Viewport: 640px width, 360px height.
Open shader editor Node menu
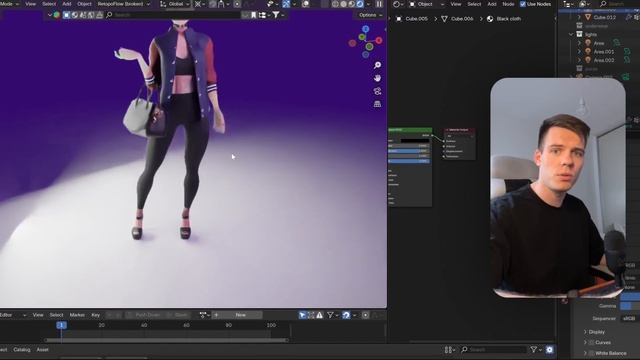[508, 4]
